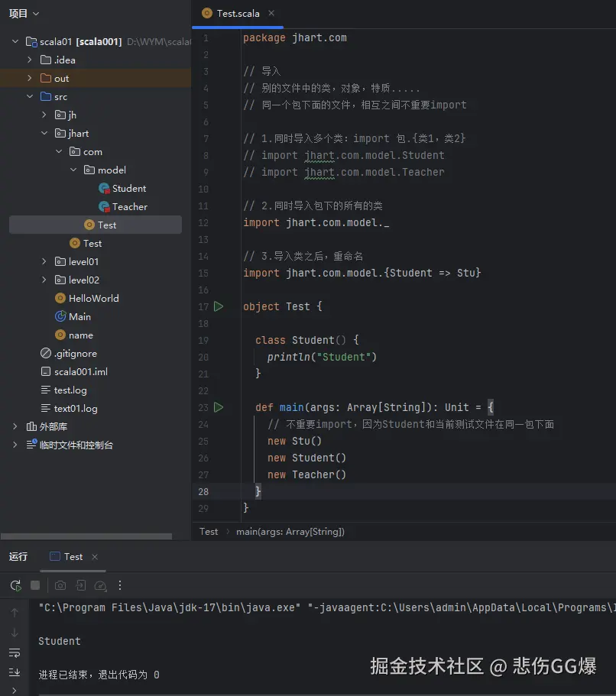
Task: Expand the .idea folder
Action: (x=30, y=60)
